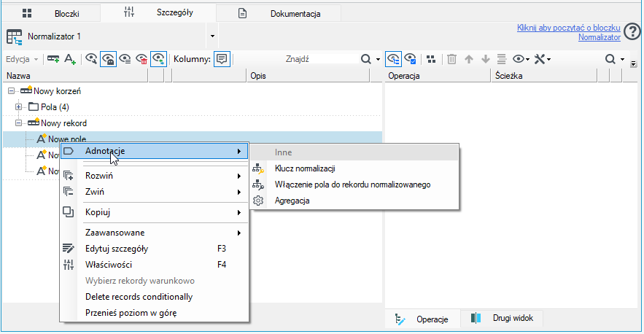Switch to the Dokumentacja tab
Screen dimensions: 644x334
click(x=279, y=14)
